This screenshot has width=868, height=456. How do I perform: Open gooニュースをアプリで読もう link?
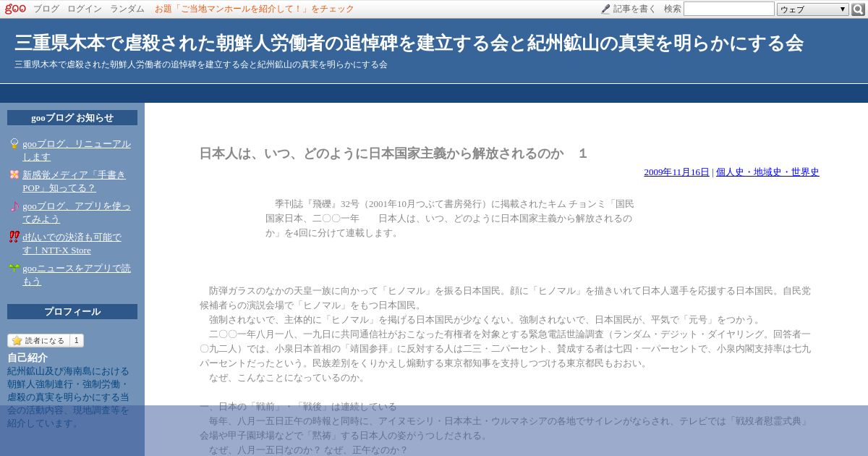[77, 274]
